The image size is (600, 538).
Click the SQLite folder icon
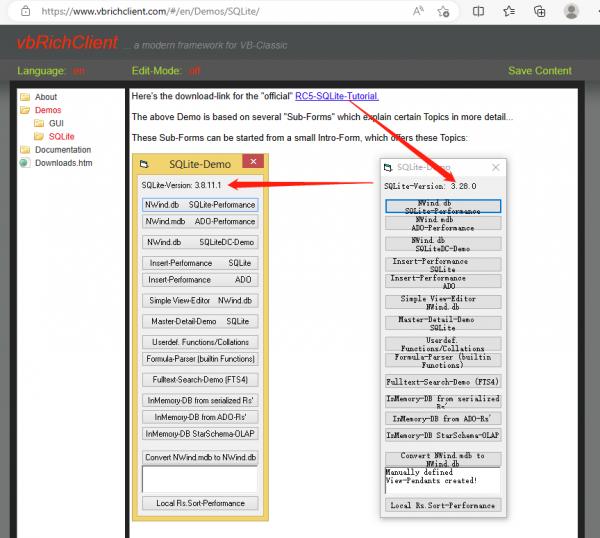click(39, 136)
